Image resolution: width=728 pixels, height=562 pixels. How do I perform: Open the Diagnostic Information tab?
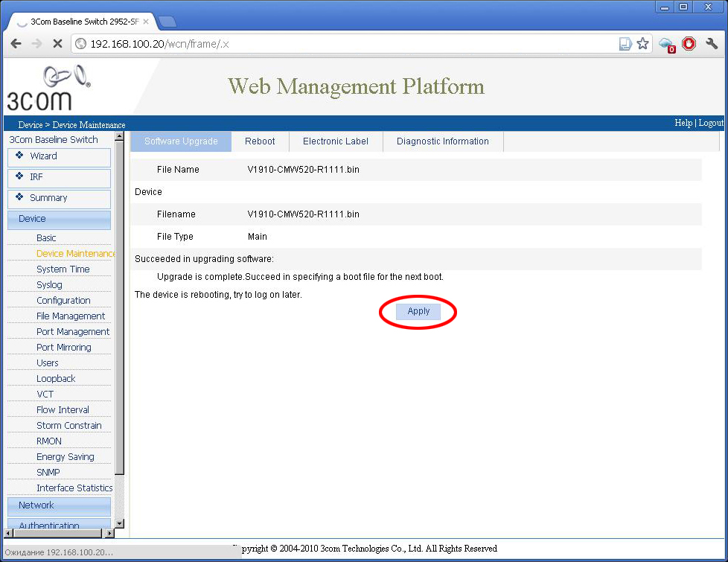coord(443,141)
